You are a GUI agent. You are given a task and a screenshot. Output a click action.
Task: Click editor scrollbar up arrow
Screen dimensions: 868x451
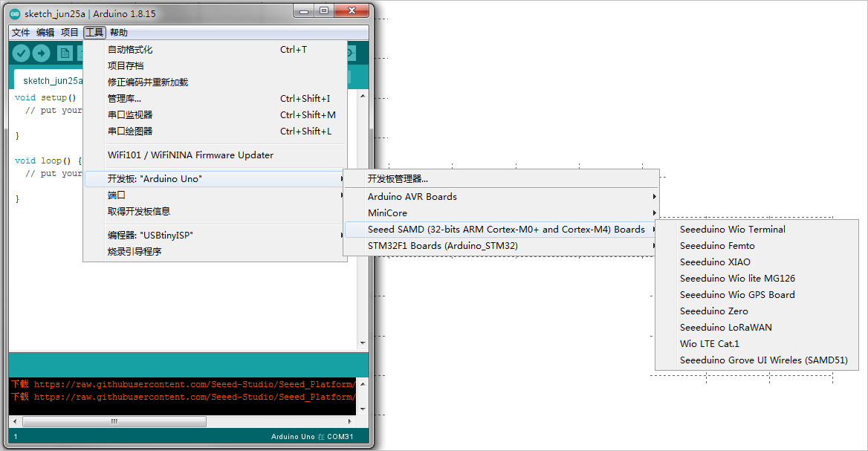(363, 96)
